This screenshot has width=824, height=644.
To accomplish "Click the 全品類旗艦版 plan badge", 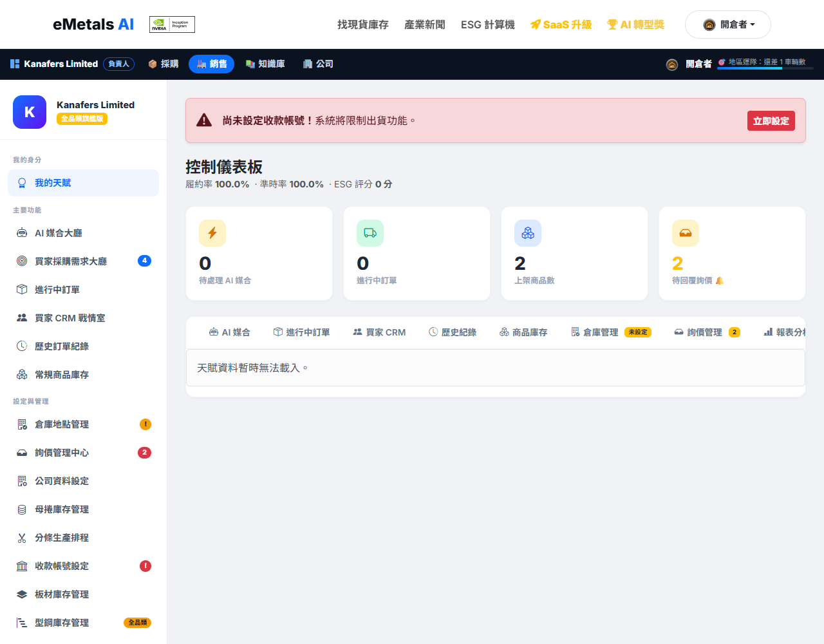I will (x=82, y=118).
